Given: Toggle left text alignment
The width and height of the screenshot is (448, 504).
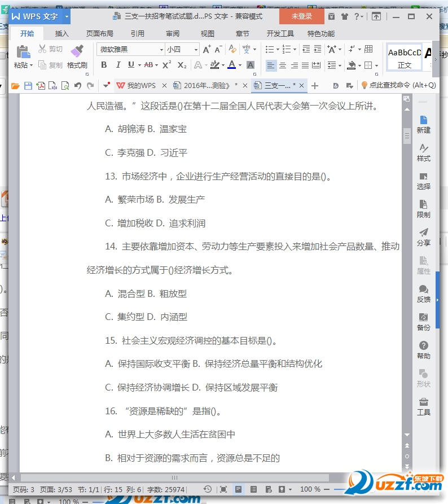Looking at the screenshot, I should point(271,65).
